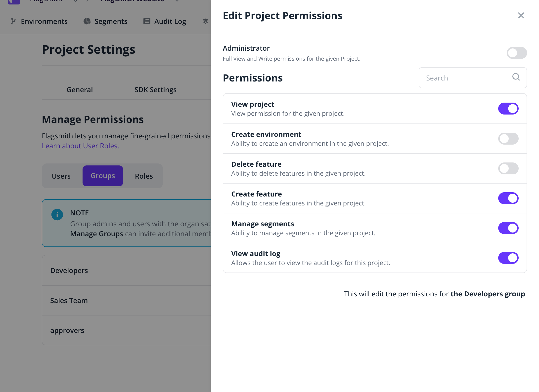This screenshot has width=539, height=392.
Task: Open the SDK Settings tab
Action: pyautogui.click(x=155, y=90)
